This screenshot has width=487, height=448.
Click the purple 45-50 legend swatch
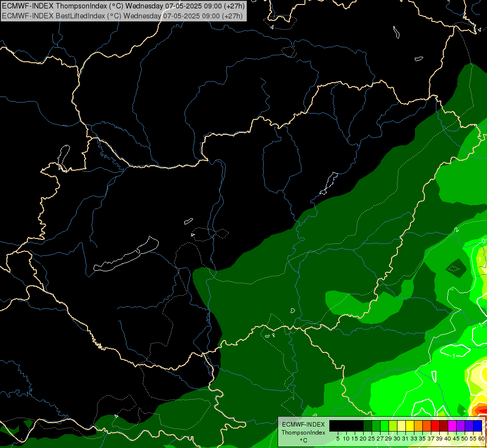(461, 426)
